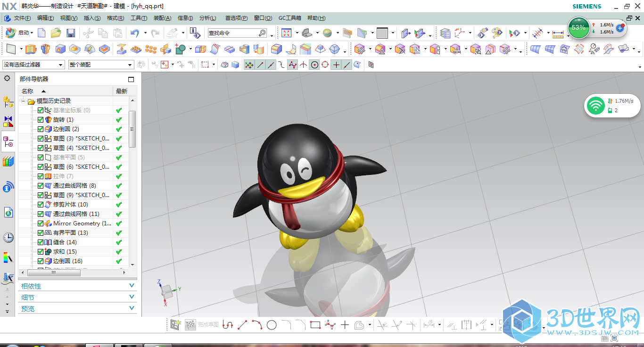Open the 启动 dropdown menu
The image size is (644, 347).
[32, 33]
